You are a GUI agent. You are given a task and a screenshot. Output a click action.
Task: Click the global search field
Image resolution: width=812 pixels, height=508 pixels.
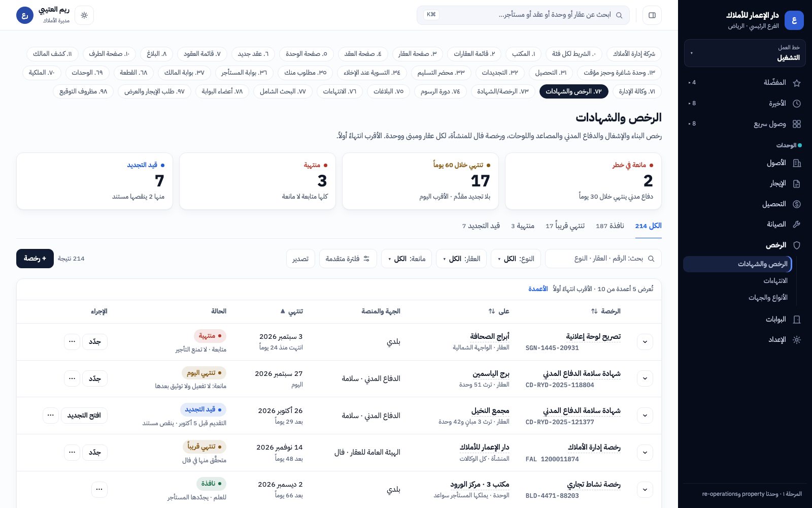(x=523, y=15)
